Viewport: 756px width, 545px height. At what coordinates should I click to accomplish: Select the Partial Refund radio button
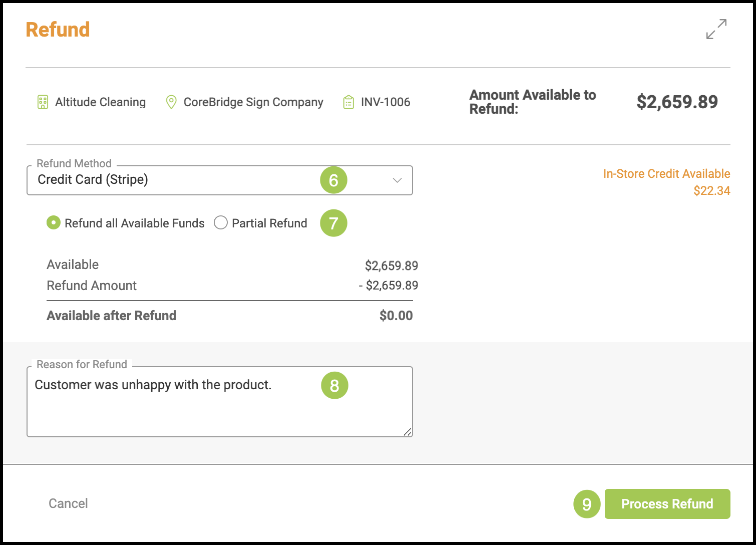click(x=221, y=223)
